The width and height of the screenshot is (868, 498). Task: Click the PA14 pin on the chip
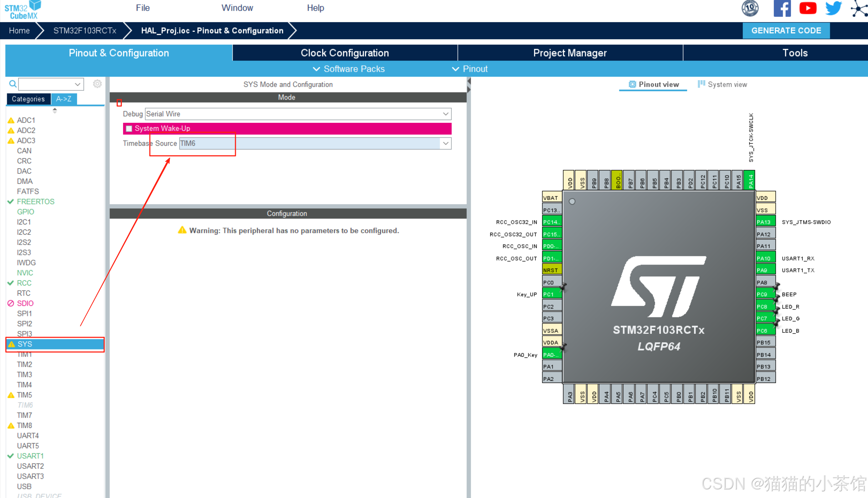[x=750, y=180]
